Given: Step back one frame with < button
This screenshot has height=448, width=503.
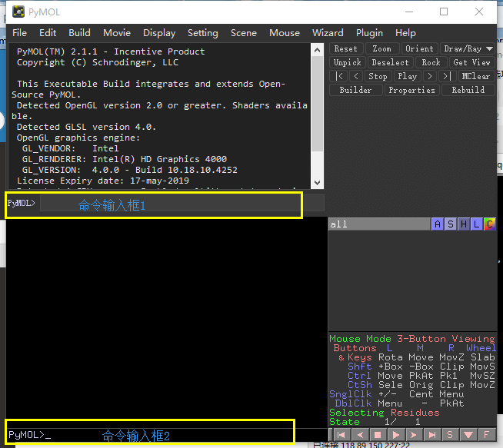Looking at the screenshot, I should coord(356,76).
